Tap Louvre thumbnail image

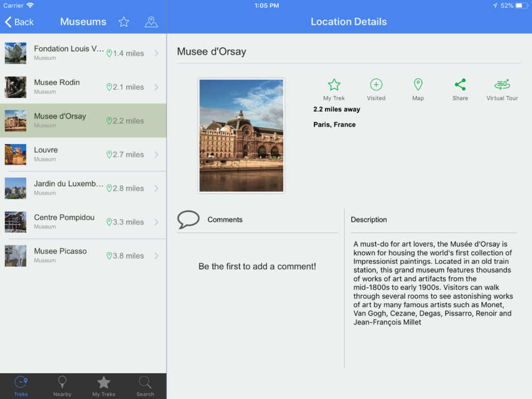pos(15,154)
